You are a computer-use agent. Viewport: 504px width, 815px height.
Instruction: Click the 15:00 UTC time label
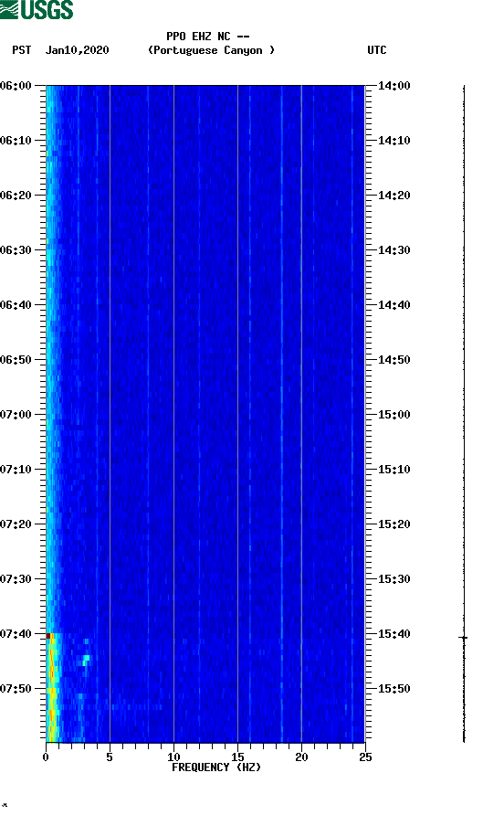click(394, 415)
